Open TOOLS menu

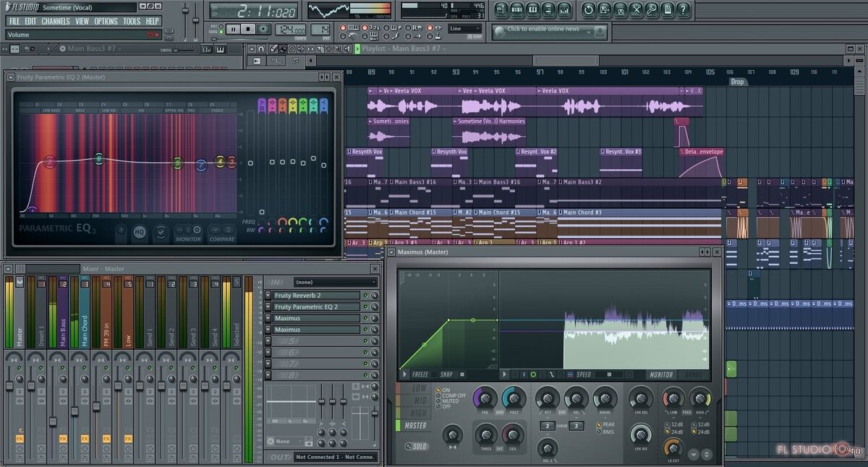pos(132,21)
